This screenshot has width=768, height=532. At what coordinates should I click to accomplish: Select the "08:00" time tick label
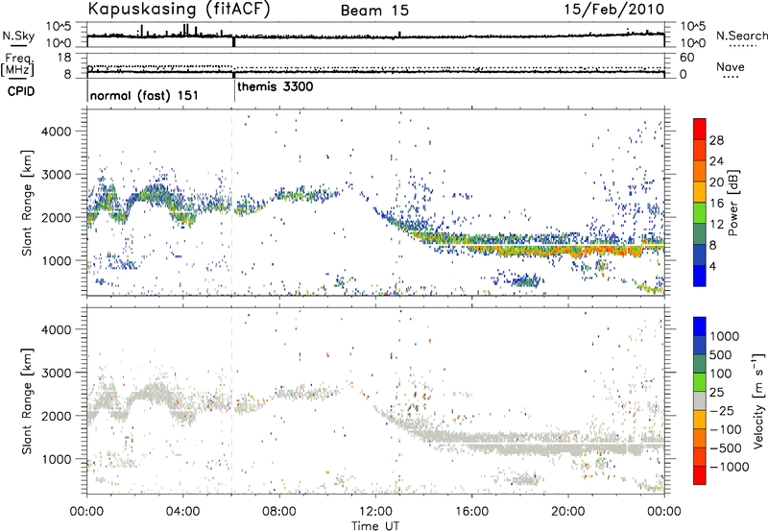click(x=279, y=512)
